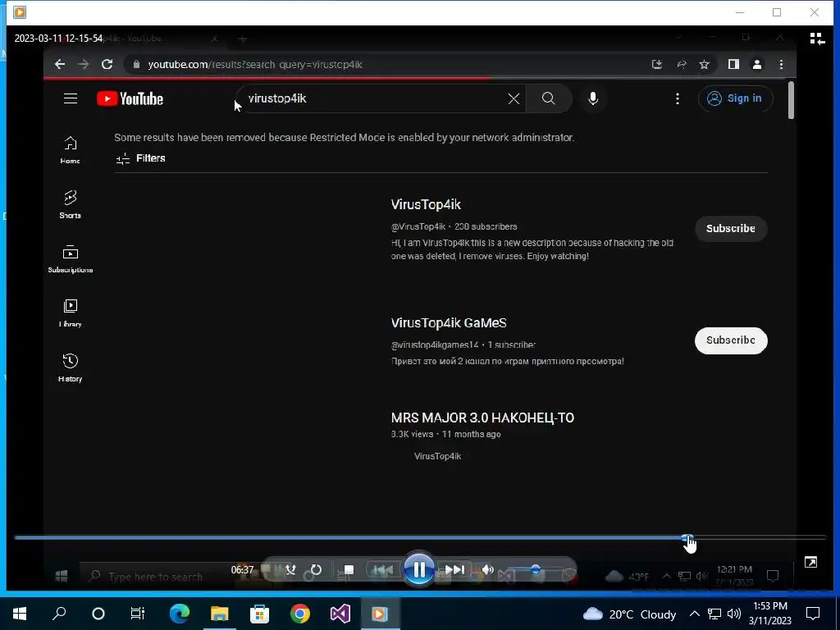Click the Chrome address bar with the youtube.com URL
Viewport: 840px width, 630px height.
pyautogui.click(x=386, y=64)
